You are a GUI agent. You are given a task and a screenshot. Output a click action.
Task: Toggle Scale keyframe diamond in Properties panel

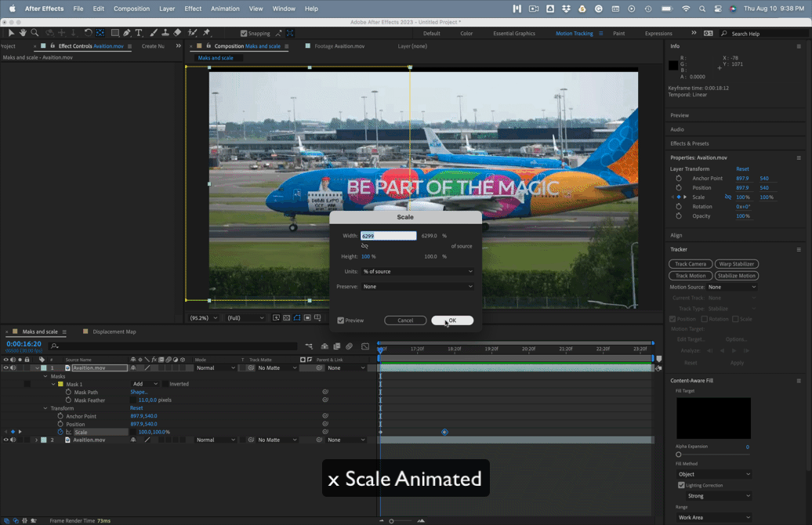tap(679, 197)
